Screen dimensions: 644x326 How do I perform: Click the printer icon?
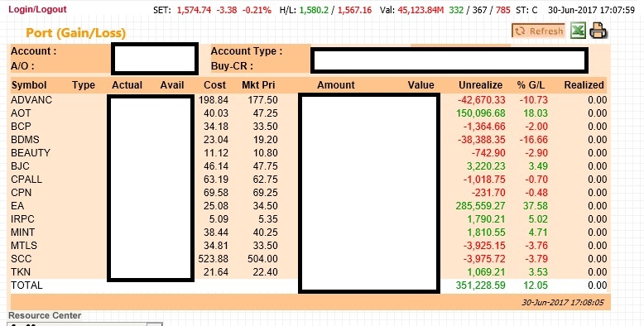598,31
